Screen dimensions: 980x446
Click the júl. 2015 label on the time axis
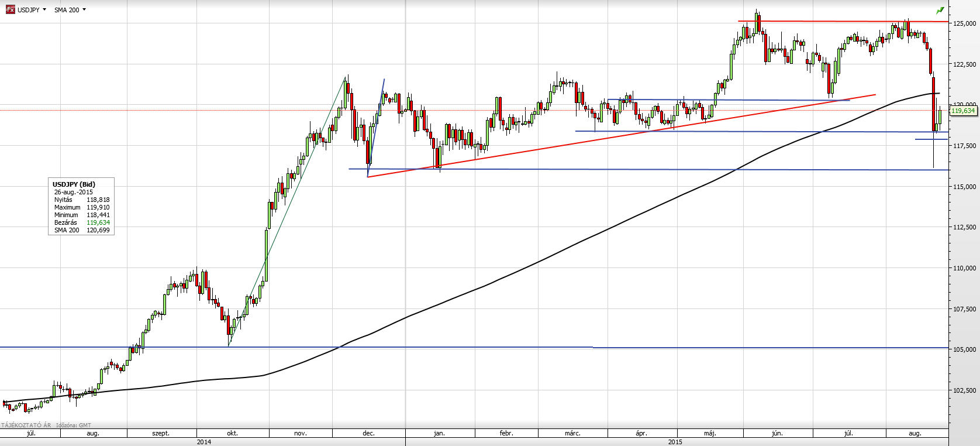coord(848,434)
